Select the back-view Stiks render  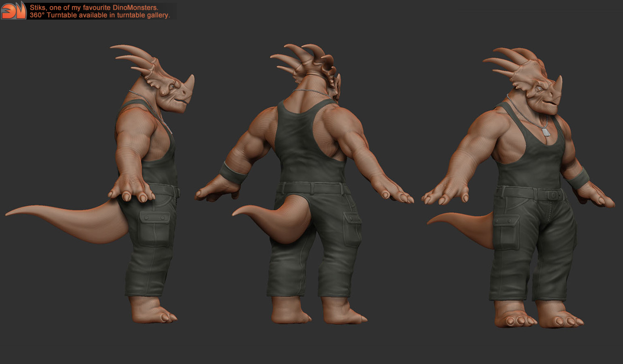304,184
